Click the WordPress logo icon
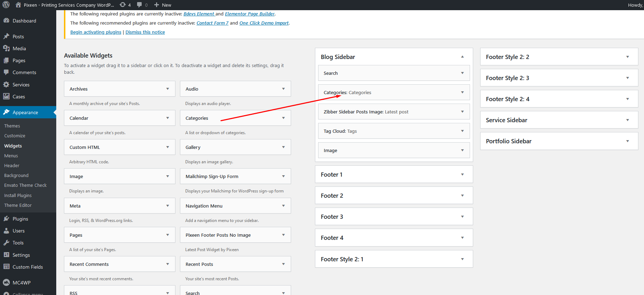 click(6, 5)
